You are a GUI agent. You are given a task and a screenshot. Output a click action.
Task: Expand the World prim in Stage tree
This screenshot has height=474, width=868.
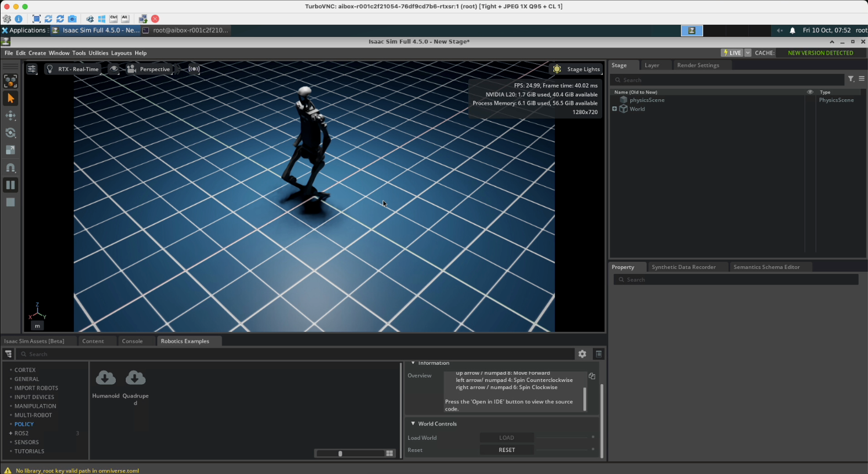[614, 109]
